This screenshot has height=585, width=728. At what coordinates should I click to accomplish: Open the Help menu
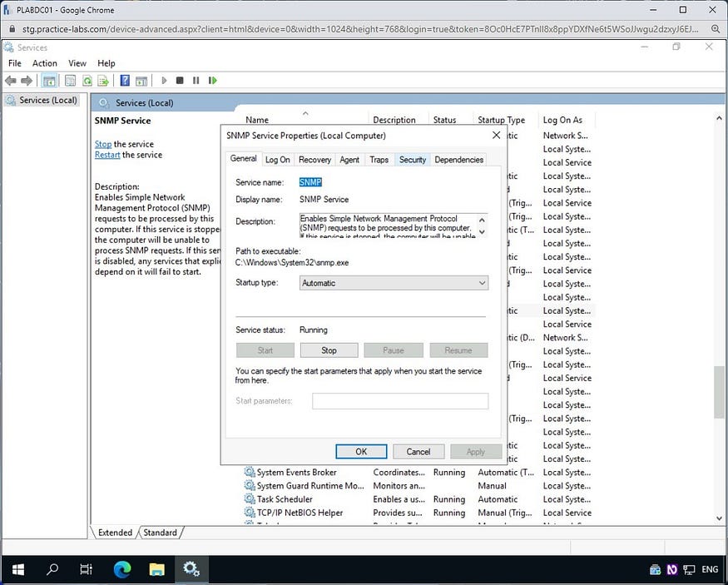tap(106, 63)
